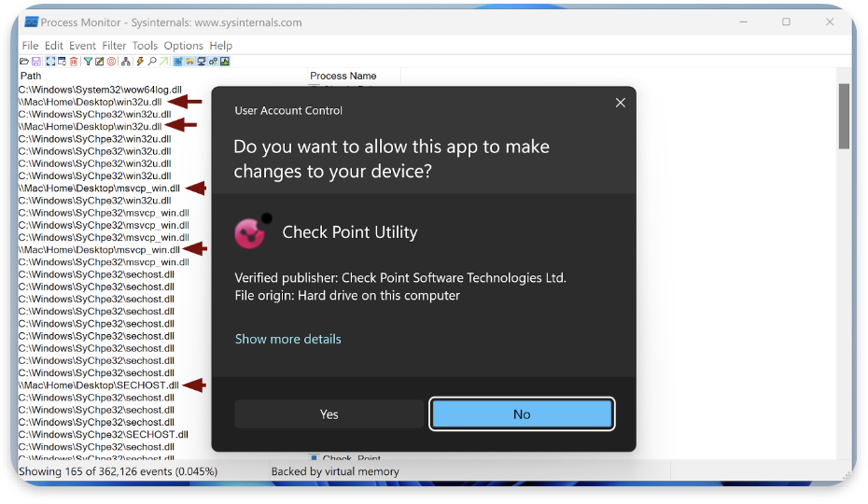868x504 pixels.
Task: Select the \\Mac\Home\Desktop\SECHOST.dll row
Action: pos(99,385)
